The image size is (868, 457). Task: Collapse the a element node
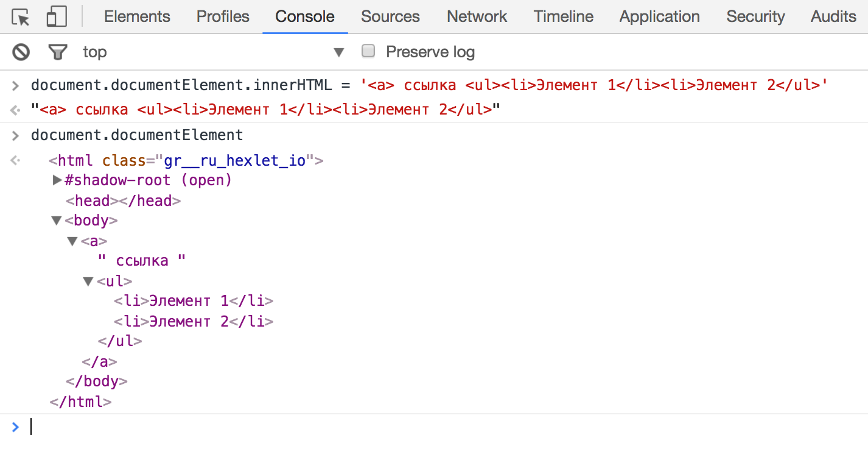tap(72, 240)
